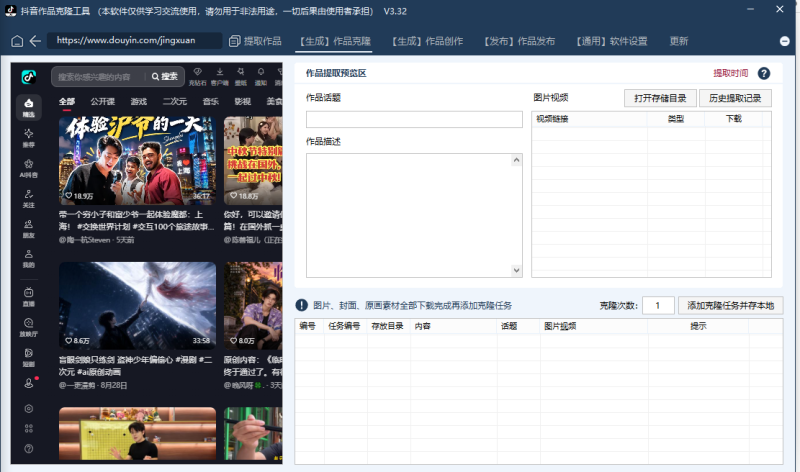
Task: Click the 作品话题 input field
Action: pyautogui.click(x=414, y=119)
